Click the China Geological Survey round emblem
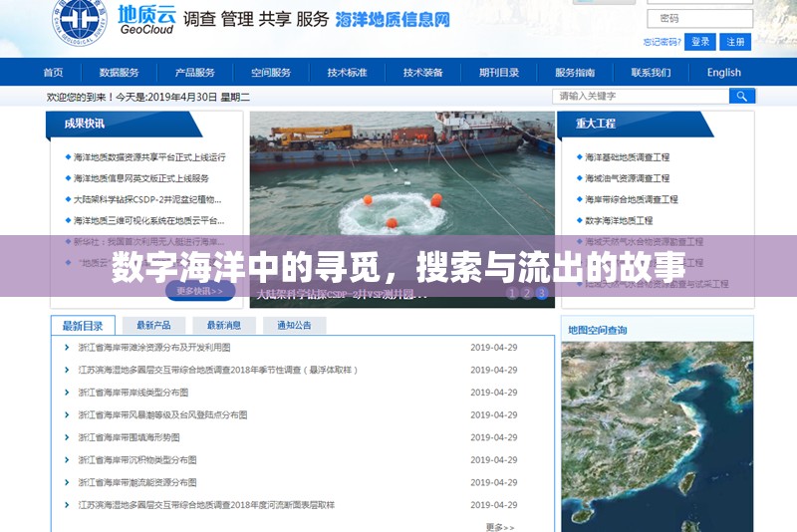797x532 pixels. 80,21
